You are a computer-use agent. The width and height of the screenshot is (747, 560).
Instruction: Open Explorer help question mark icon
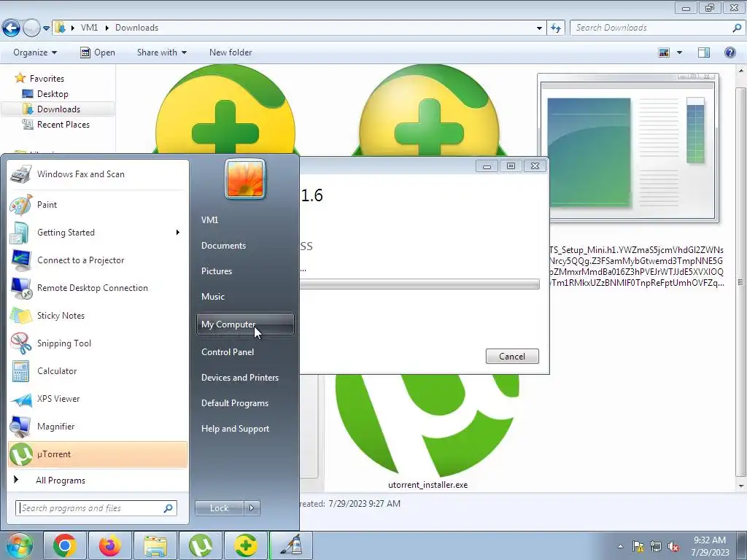tap(729, 52)
